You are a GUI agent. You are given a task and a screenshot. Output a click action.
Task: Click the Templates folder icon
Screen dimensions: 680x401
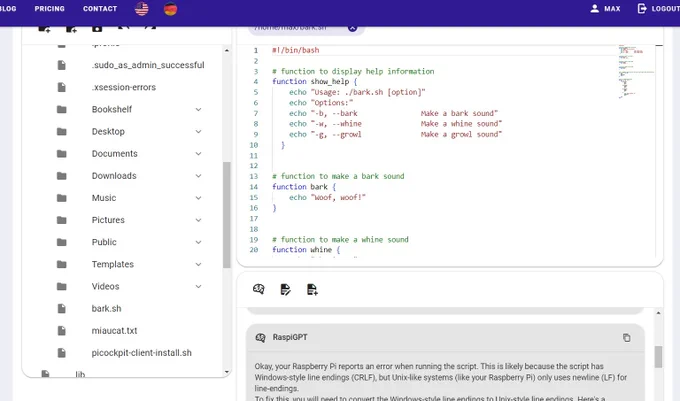(x=62, y=264)
